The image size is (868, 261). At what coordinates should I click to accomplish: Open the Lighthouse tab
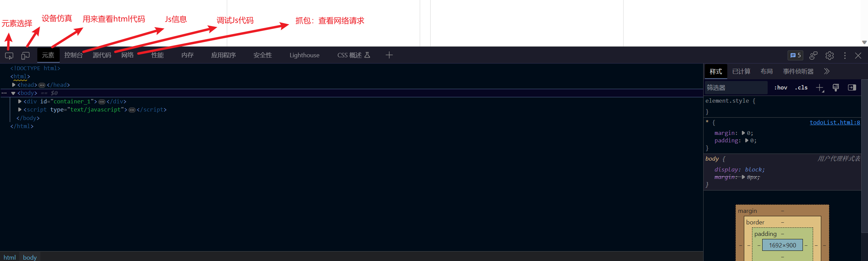(304, 55)
